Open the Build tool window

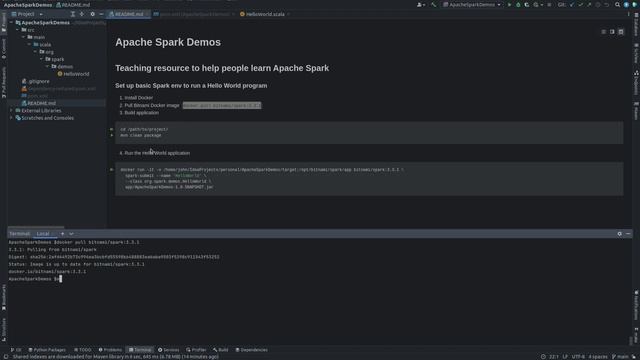click(x=220, y=350)
